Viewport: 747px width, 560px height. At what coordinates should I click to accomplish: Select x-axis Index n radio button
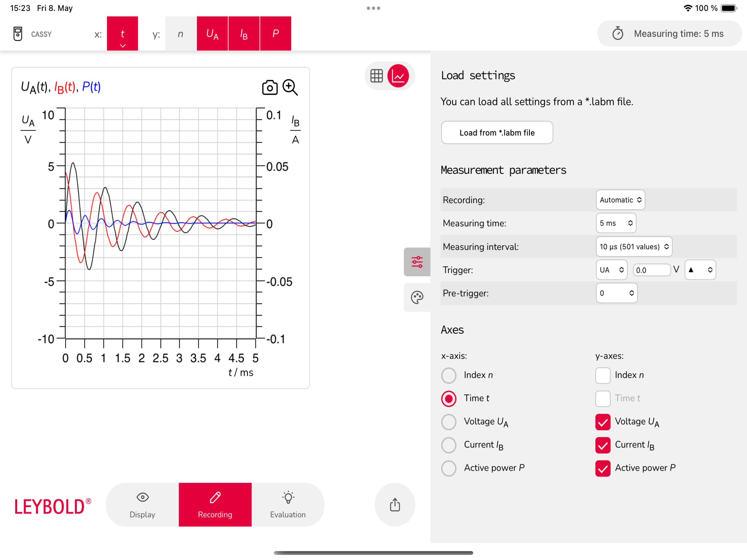[x=449, y=375]
